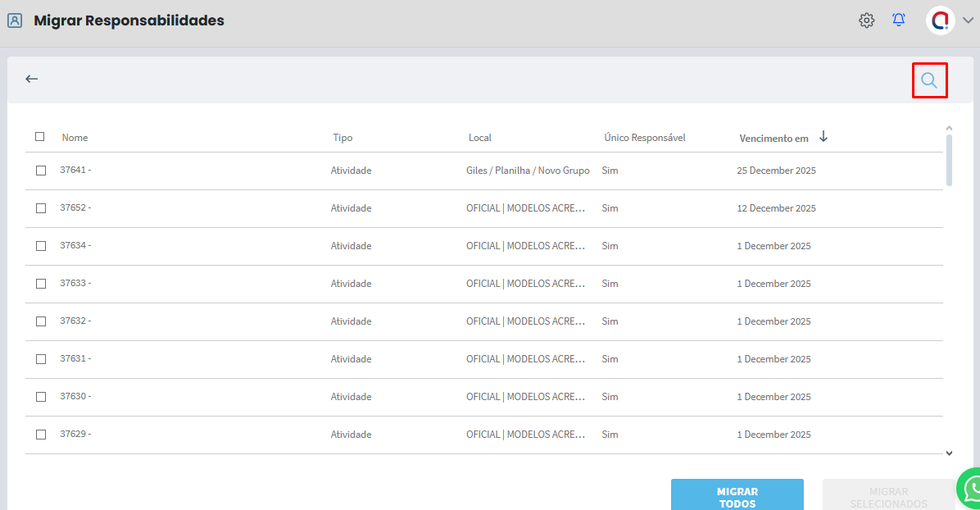Click the user profile avatar logo
The height and width of the screenshot is (510, 980).
coord(940,20)
